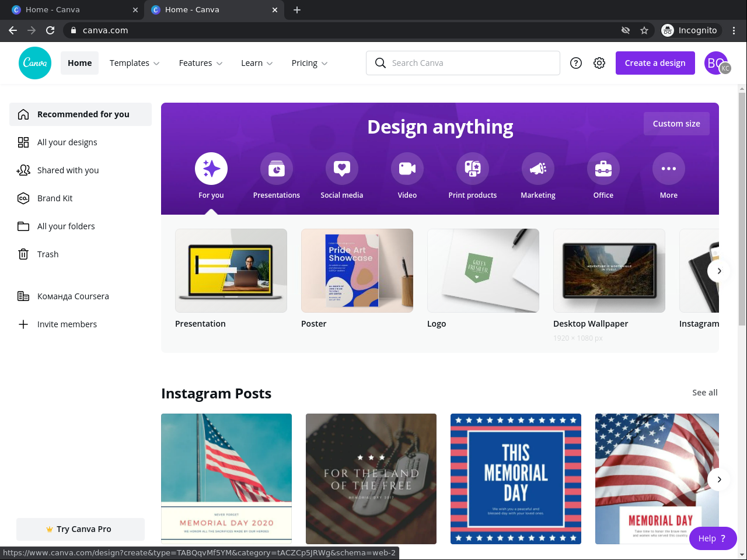Click the Custom size button
Image resolution: width=747 pixels, height=560 pixels.
[x=676, y=124]
